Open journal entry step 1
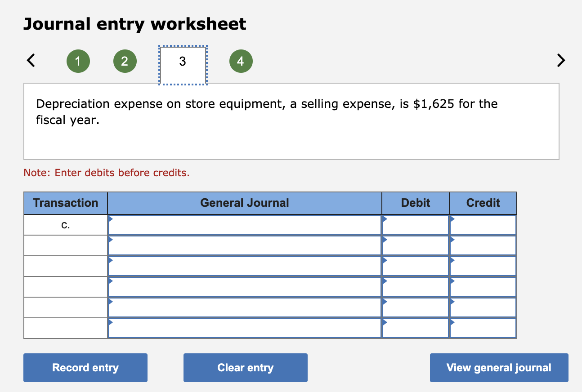582x392 pixels. tap(78, 61)
